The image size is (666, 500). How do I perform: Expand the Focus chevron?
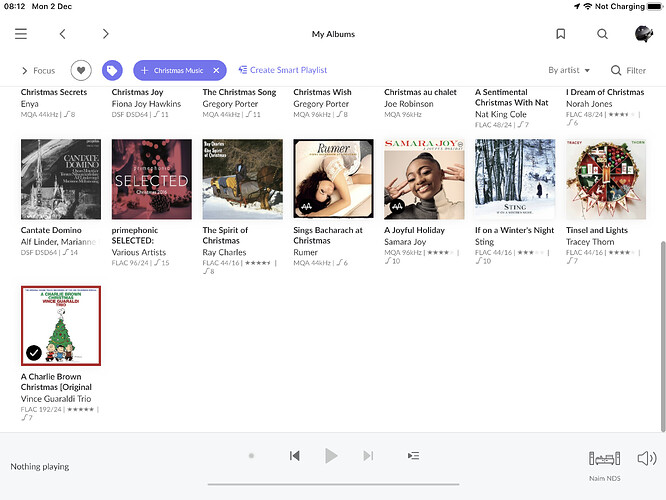(x=24, y=71)
